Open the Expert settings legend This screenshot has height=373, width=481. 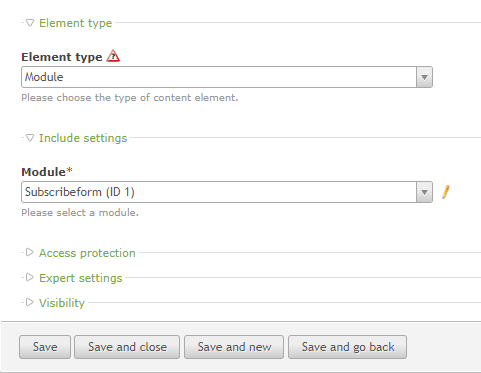(x=81, y=278)
